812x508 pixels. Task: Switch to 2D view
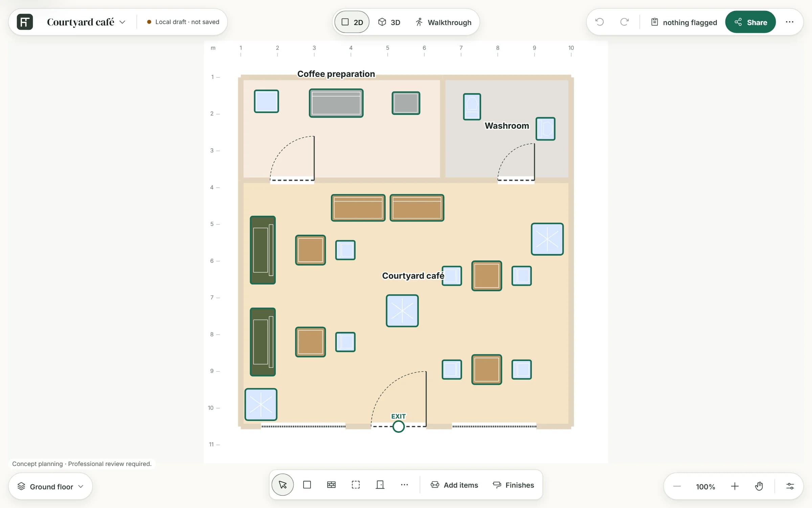click(x=352, y=22)
